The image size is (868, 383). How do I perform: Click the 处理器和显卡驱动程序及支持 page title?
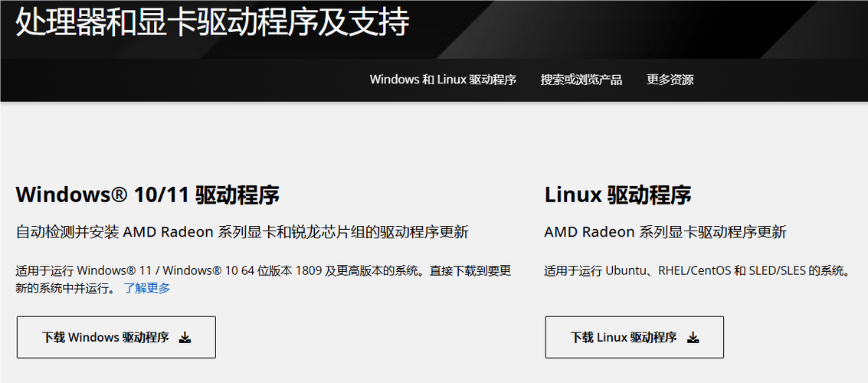[212, 22]
